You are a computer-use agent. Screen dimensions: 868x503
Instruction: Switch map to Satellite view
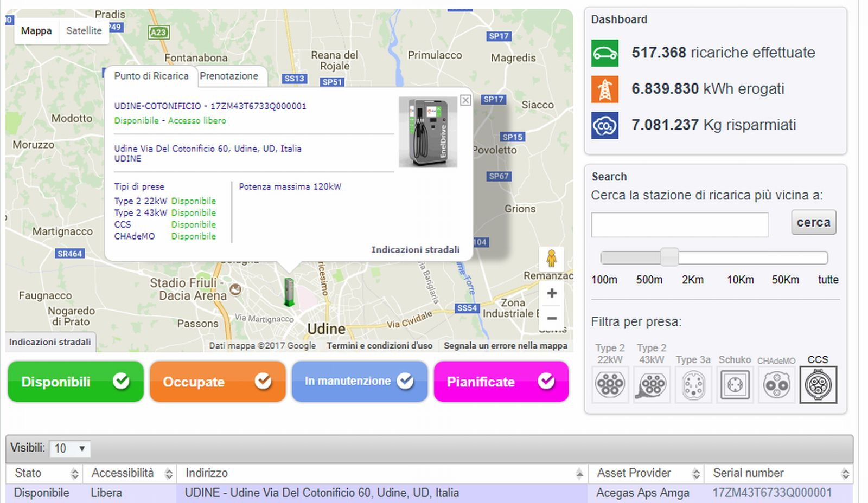[x=84, y=31]
